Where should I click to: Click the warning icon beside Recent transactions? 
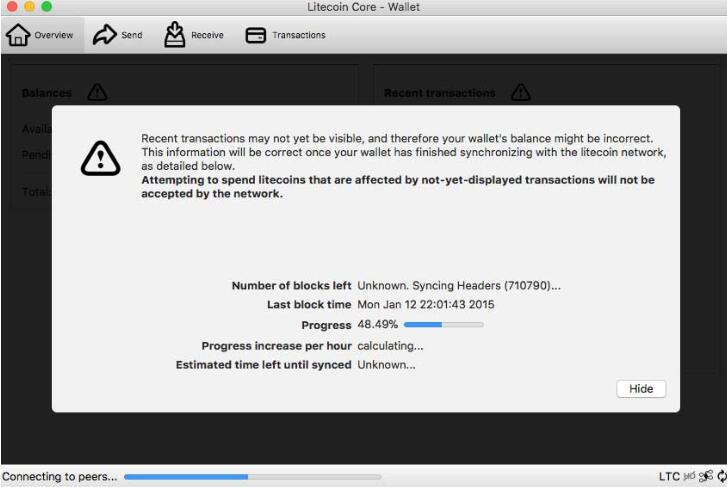521,92
